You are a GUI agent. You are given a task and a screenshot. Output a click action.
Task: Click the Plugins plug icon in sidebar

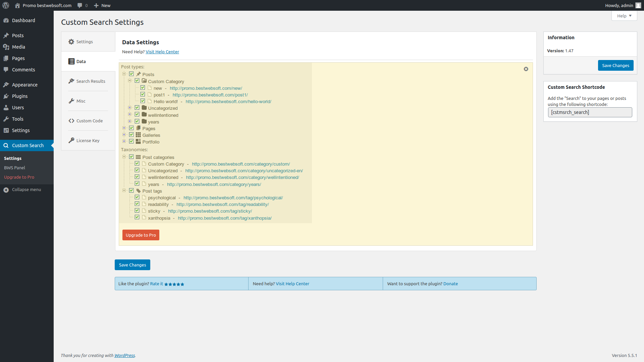[6, 96]
